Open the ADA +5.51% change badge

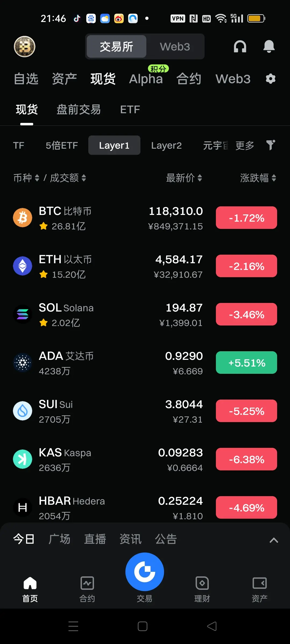tap(247, 363)
